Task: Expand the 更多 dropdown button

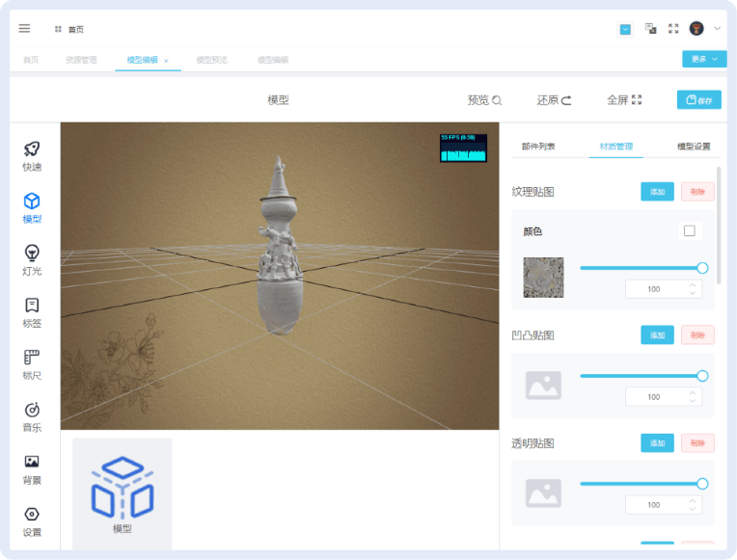Action: coord(704,59)
